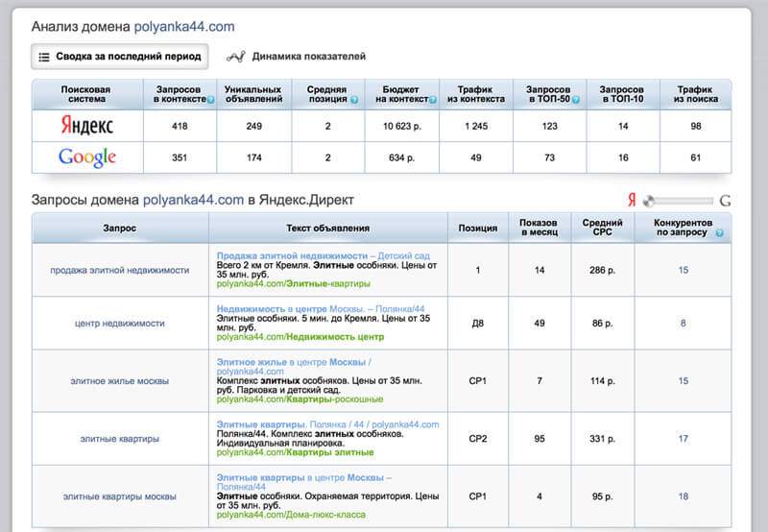
Task: Open элитные квартиры москвы query link
Action: 120,496
